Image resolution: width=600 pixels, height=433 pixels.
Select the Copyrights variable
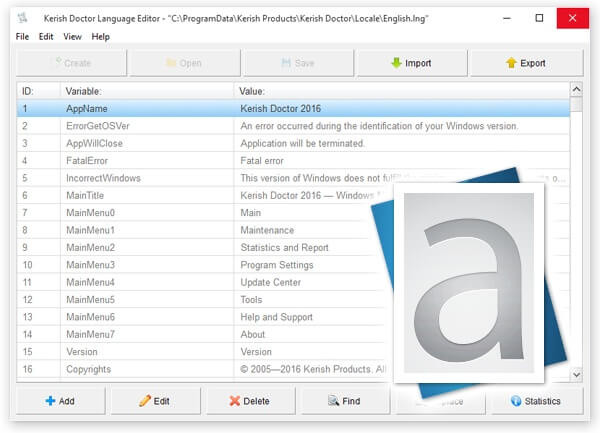pyautogui.click(x=88, y=369)
